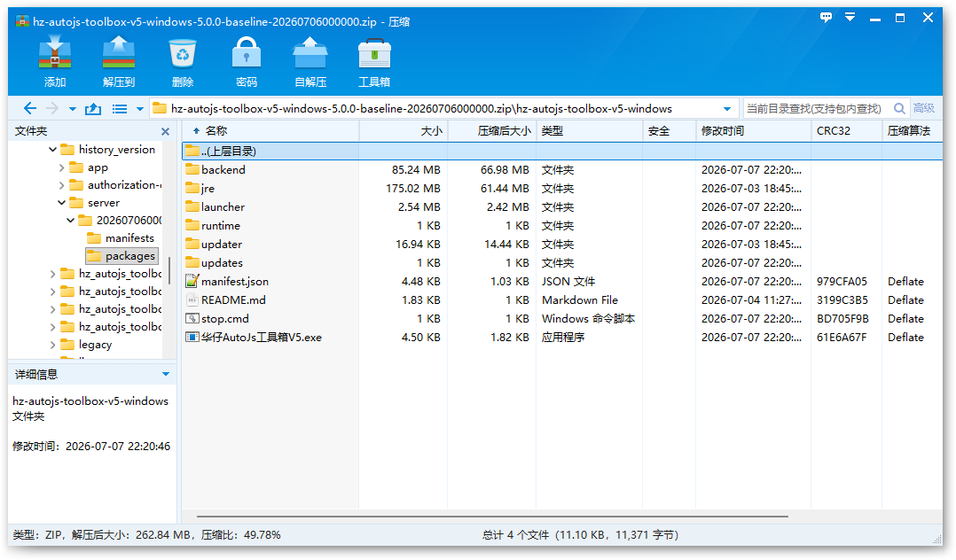Click the 删除 (Delete) recycle bin icon
This screenshot has height=560, width=956.
click(183, 53)
